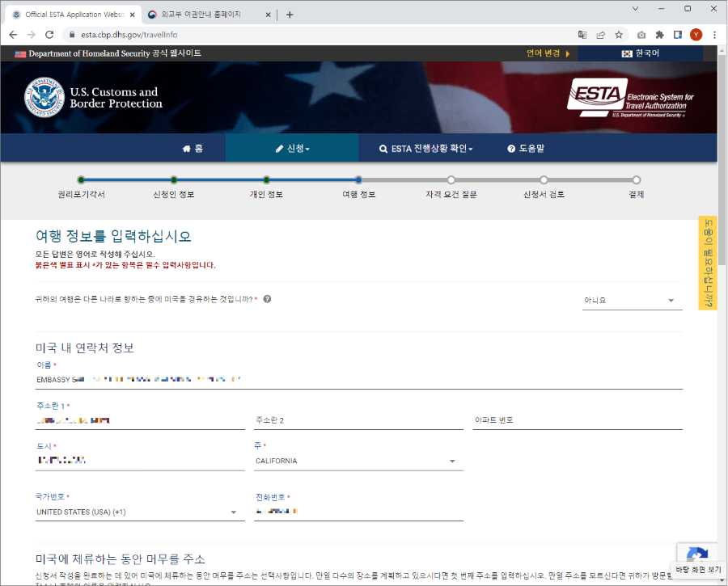Open the Google Translate page icon
This screenshot has height=586, width=728.
pyautogui.click(x=582, y=35)
